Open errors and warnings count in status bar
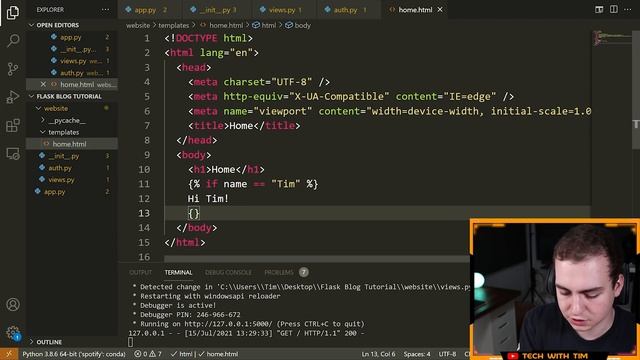 pyautogui.click(x=148, y=354)
